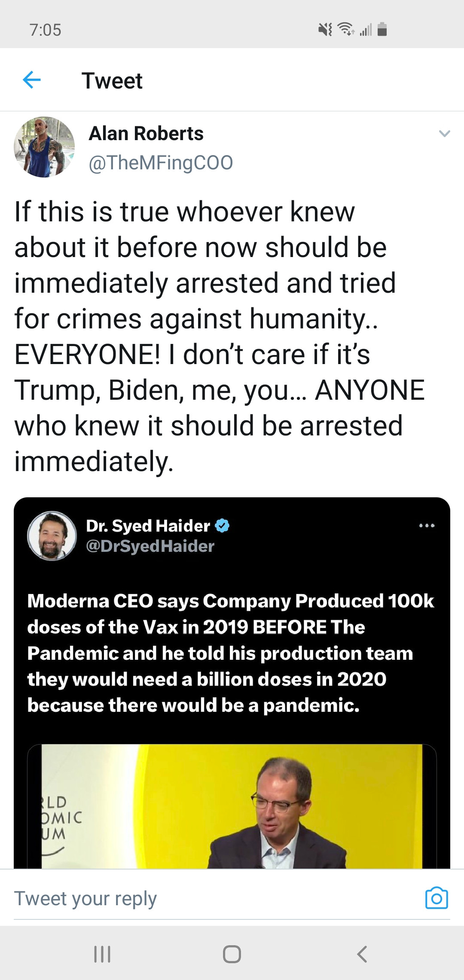Image resolution: width=464 pixels, height=980 pixels.
Task: Open the quoted tweet about Moderna CEO
Action: (231, 652)
